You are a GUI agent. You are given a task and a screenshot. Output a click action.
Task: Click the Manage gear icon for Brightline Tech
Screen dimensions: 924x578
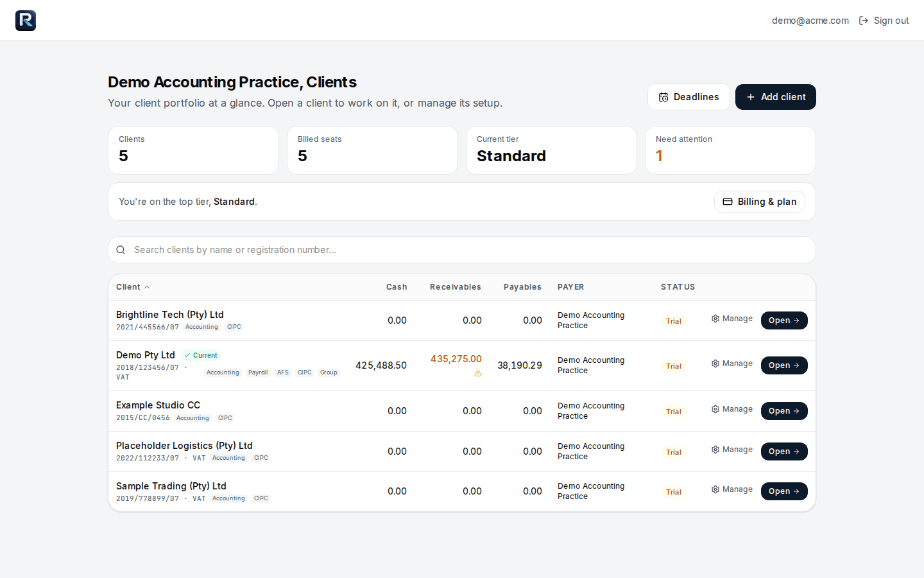[715, 319]
